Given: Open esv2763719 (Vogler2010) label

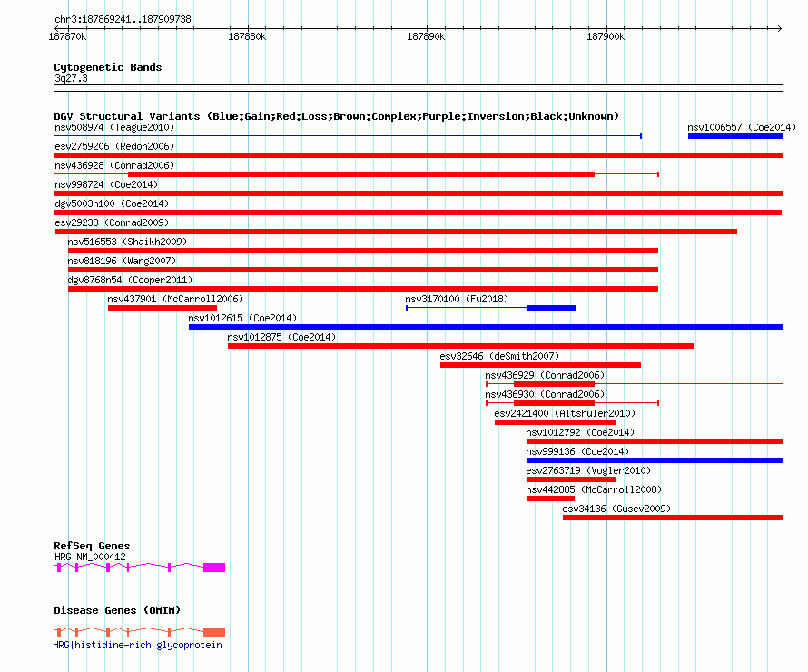Looking at the screenshot, I should tap(588, 470).
